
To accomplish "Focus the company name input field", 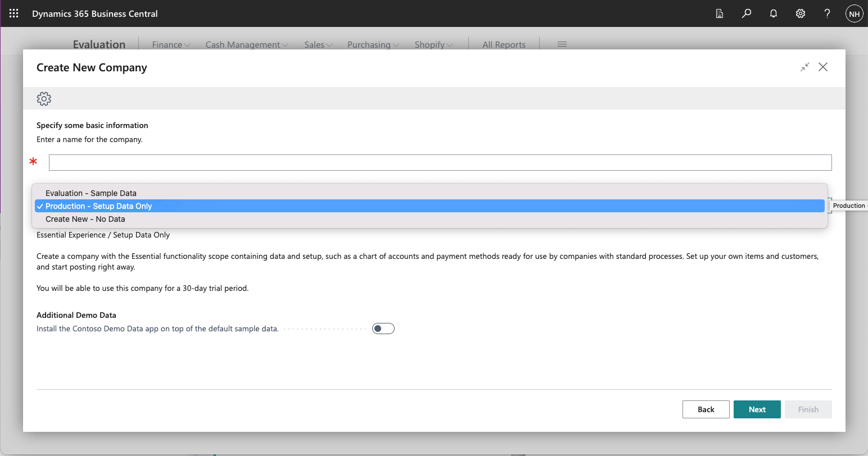I will pyautogui.click(x=440, y=162).
